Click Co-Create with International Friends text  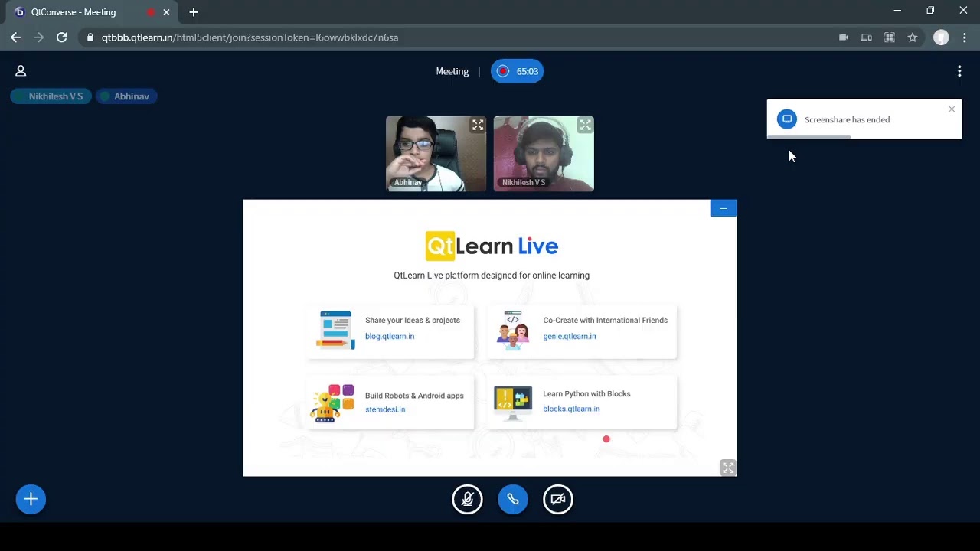coord(606,321)
